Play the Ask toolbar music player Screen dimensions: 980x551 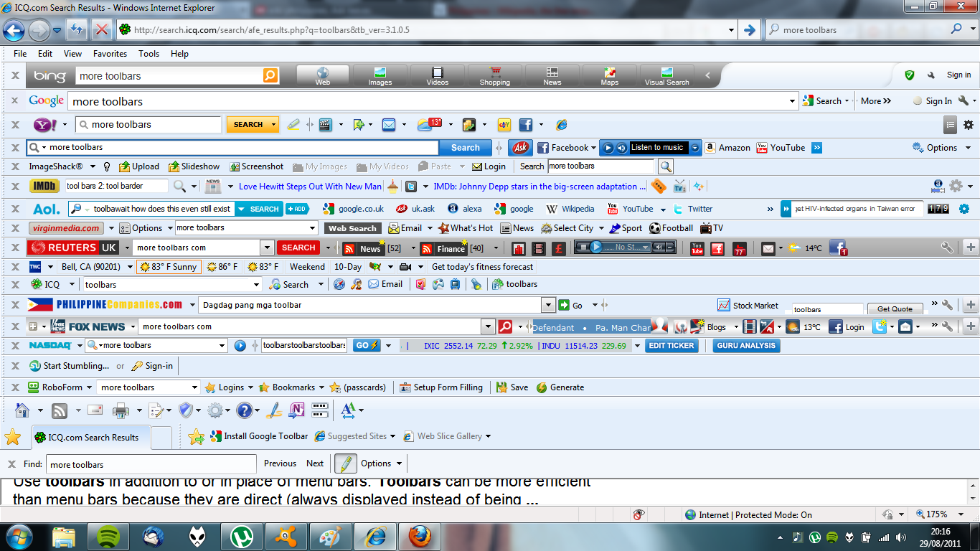click(x=608, y=148)
